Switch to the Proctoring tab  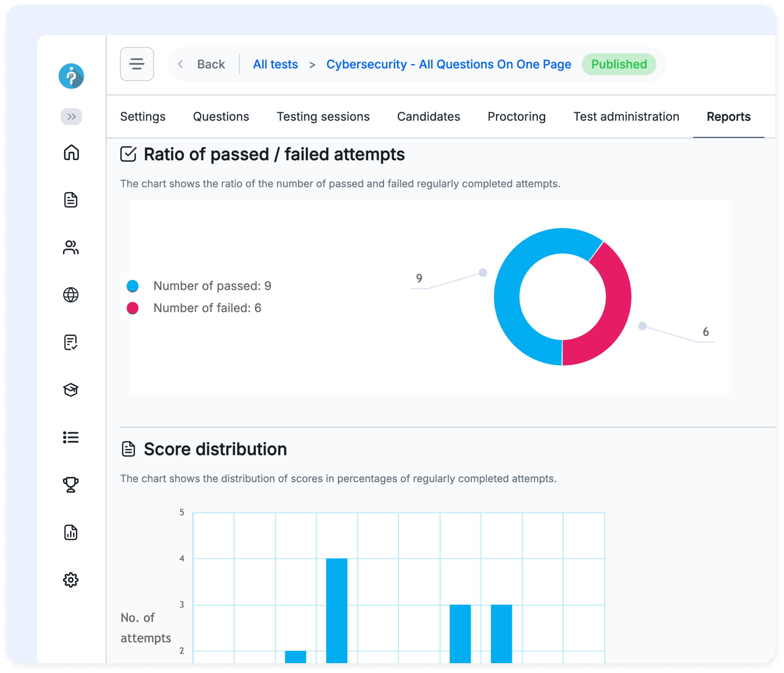click(x=516, y=116)
